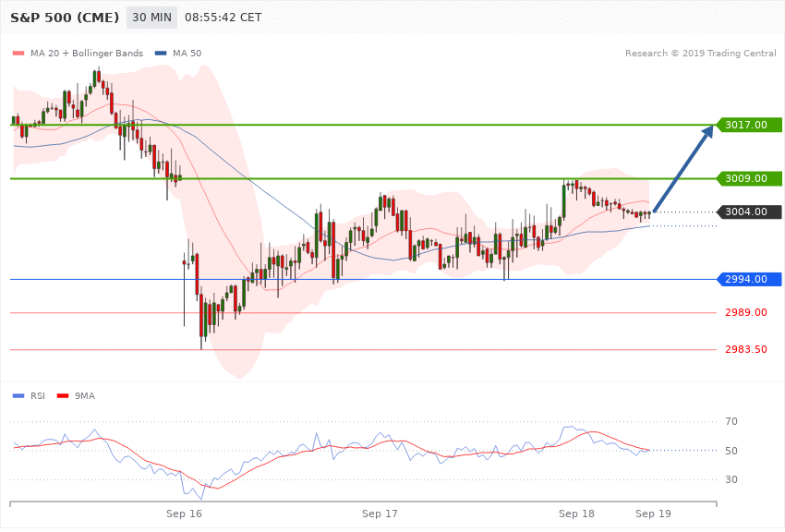This screenshot has width=785, height=532.
Task: Click the Sep 17 date label
Action: 380,514
